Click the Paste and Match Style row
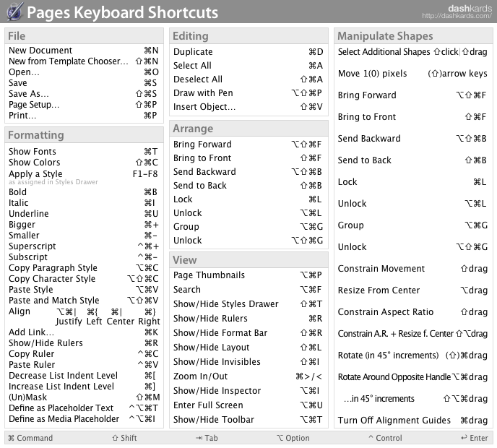Image resolution: width=497 pixels, height=448 pixels. point(84,301)
